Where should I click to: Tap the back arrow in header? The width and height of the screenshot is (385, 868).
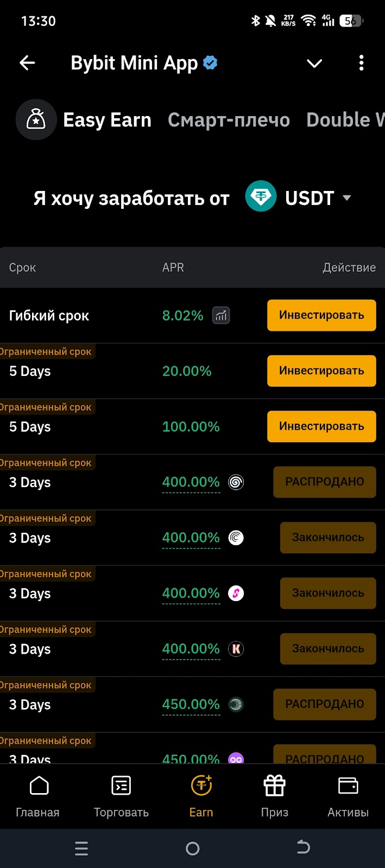point(27,63)
